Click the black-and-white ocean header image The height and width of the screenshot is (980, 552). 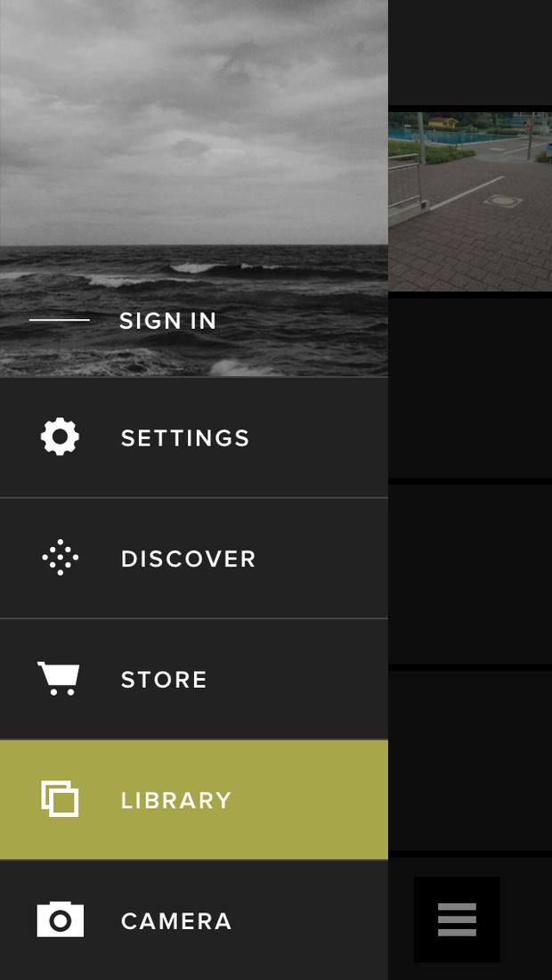pyautogui.click(x=194, y=187)
